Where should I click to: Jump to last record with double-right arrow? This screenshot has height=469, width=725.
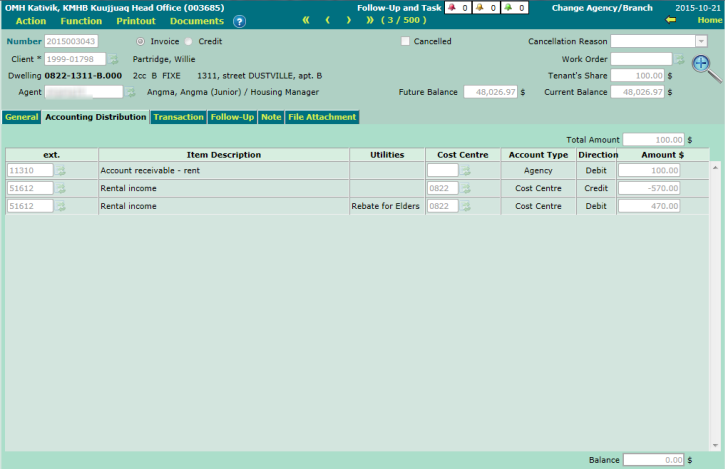(x=369, y=21)
